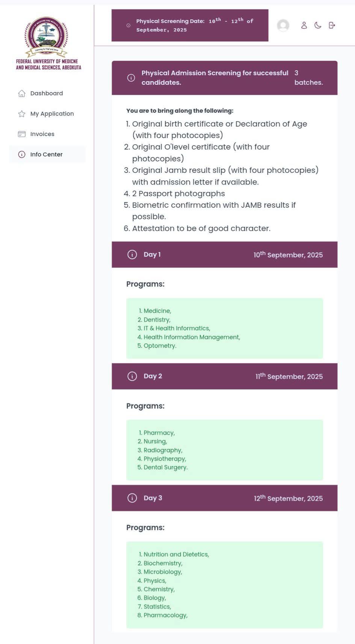Screen dimensions: 355x644
Task: Click the Invoices card icon
Action: 22,134
